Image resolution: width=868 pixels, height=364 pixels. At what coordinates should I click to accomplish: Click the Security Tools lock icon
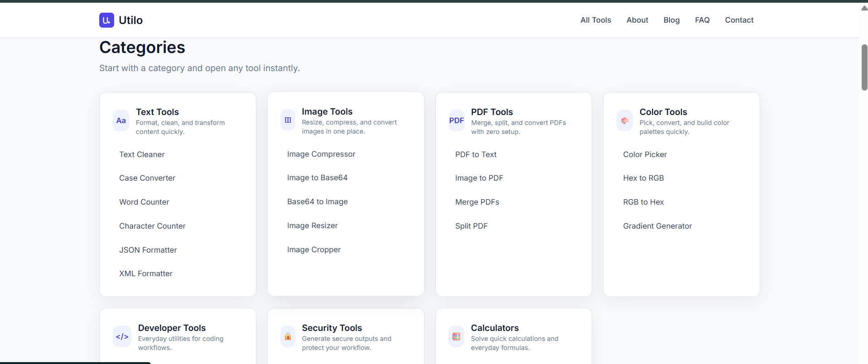(288, 336)
